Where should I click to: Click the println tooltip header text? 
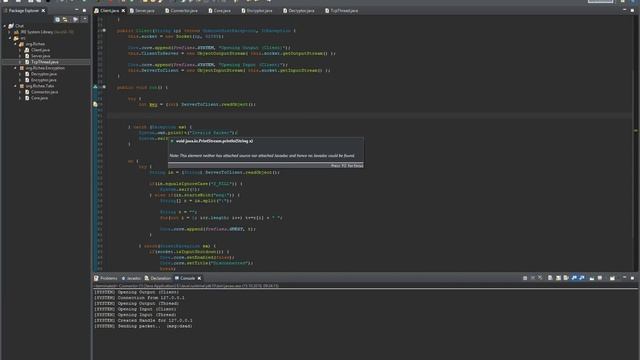[214, 141]
